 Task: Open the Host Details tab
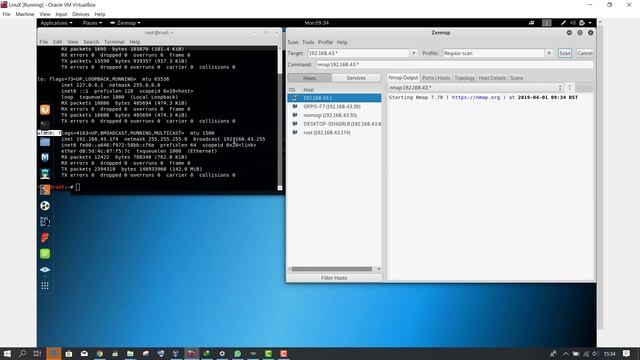tap(492, 78)
